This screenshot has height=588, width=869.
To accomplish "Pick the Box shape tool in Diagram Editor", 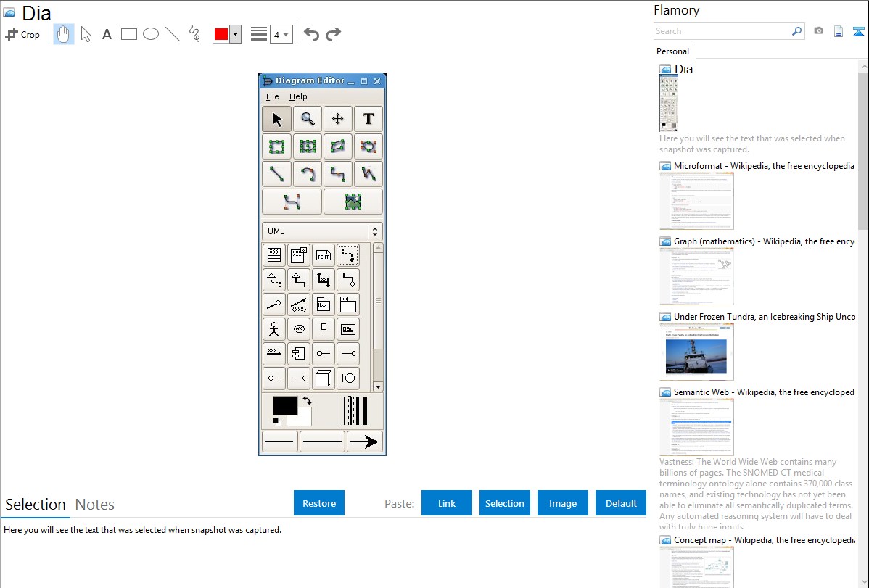I will [x=276, y=146].
